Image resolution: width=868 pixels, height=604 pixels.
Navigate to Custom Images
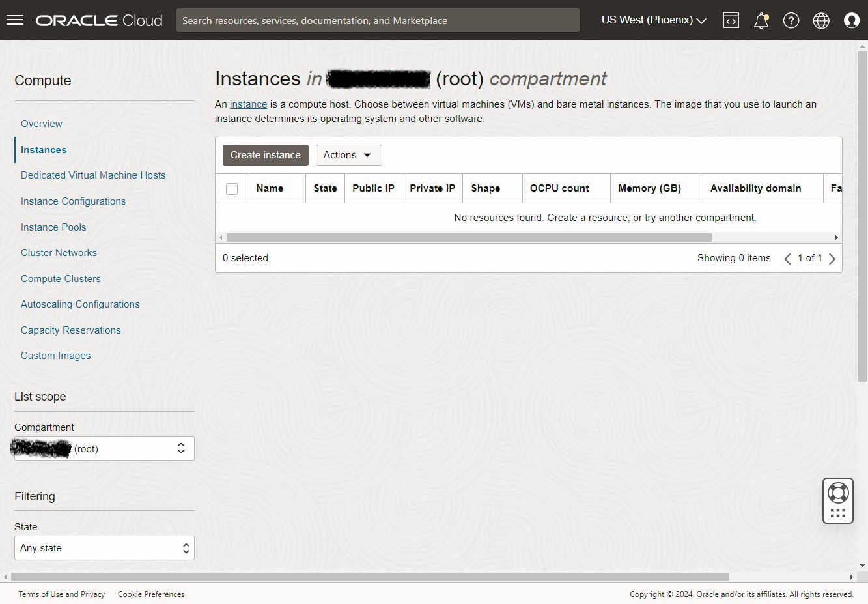coord(55,356)
